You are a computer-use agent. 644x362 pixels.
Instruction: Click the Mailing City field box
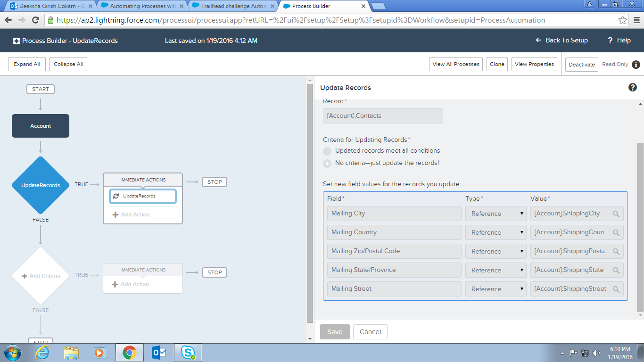pos(394,214)
